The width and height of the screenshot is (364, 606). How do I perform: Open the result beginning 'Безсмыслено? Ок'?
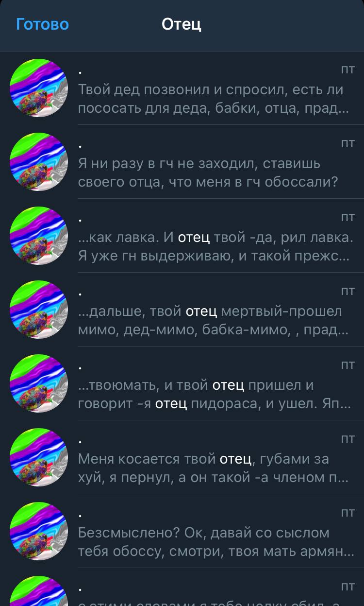(182, 531)
